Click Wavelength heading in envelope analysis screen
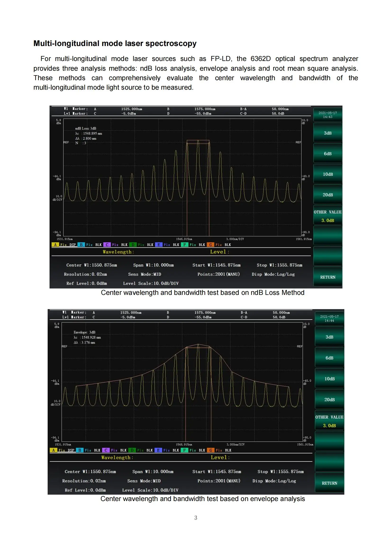The width and height of the screenshot is (392, 553). click(117, 457)
